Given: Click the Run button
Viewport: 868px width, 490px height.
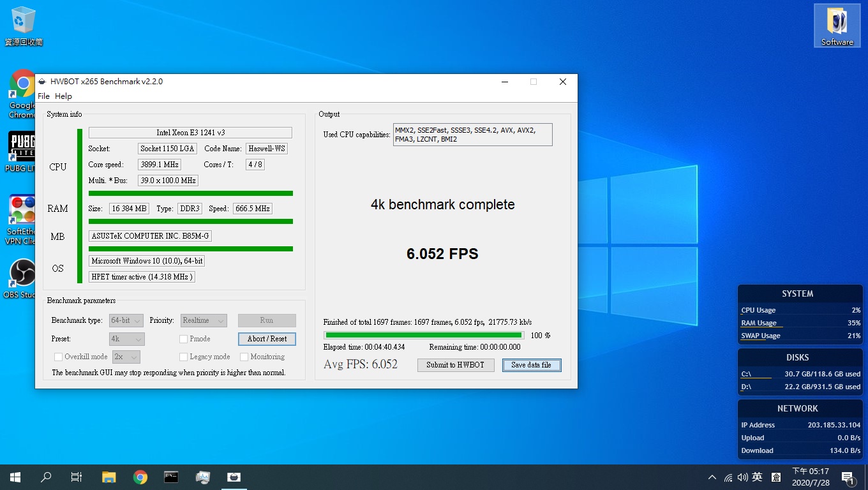Looking at the screenshot, I should pyautogui.click(x=267, y=320).
